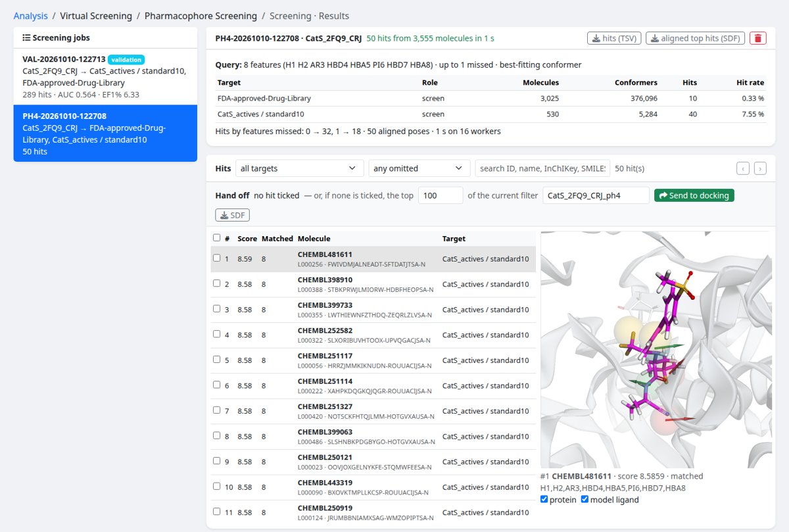789x532 pixels.
Task: Click the red trash delete job icon
Action: [x=758, y=38]
